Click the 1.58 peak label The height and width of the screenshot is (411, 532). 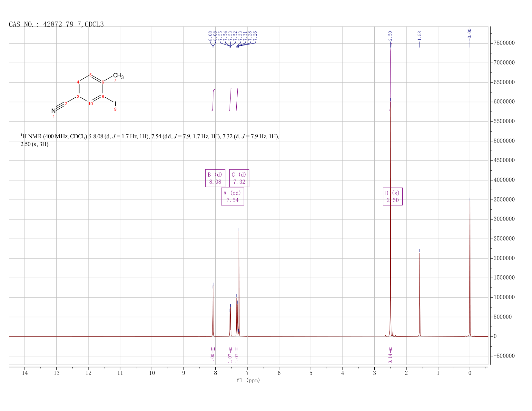(419, 36)
